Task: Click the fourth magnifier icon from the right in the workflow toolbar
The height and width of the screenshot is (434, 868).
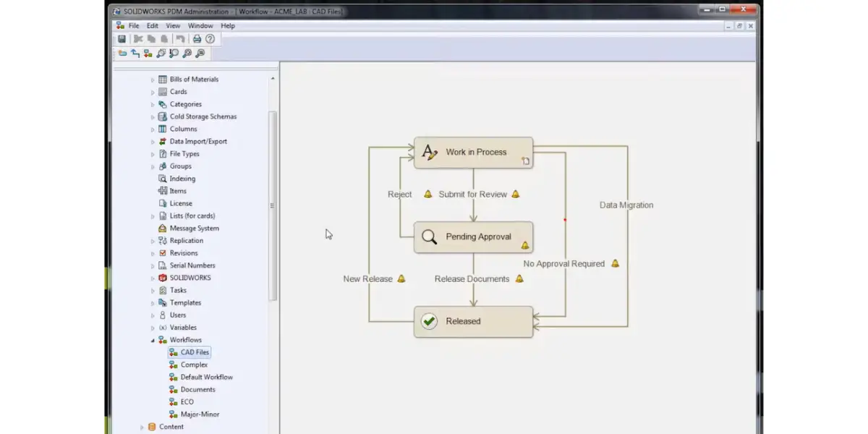Action: [161, 54]
